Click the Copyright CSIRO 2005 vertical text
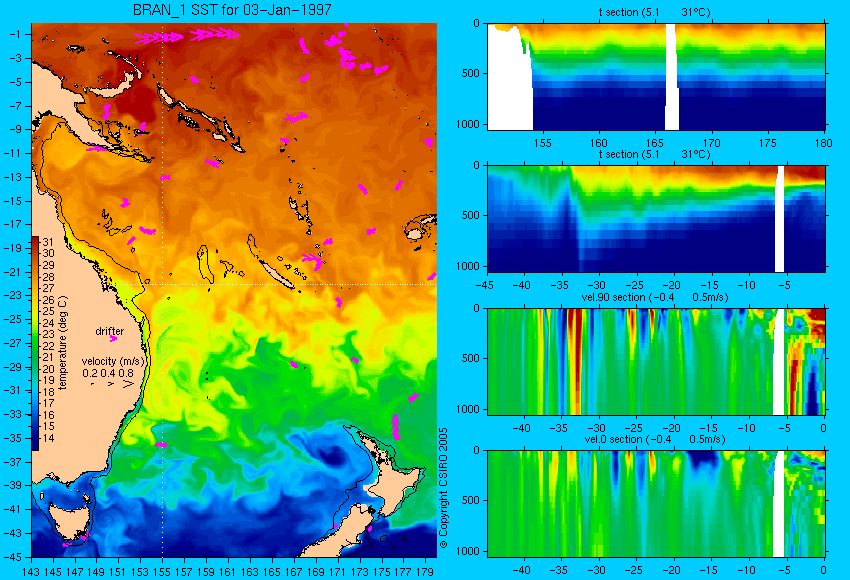 (x=443, y=488)
